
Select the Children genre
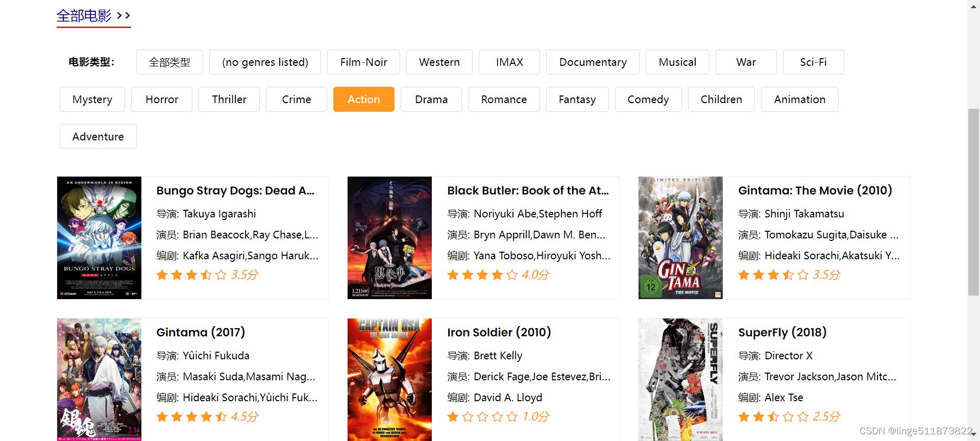(721, 100)
